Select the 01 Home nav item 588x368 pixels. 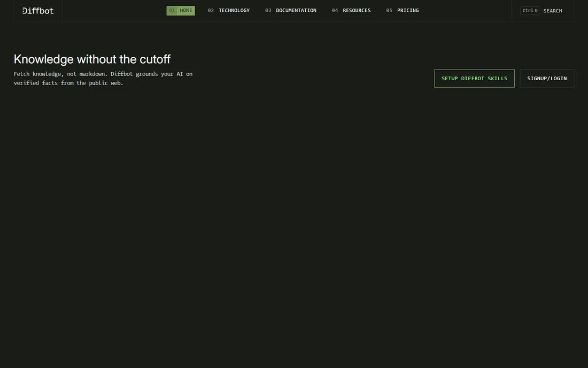click(x=180, y=11)
